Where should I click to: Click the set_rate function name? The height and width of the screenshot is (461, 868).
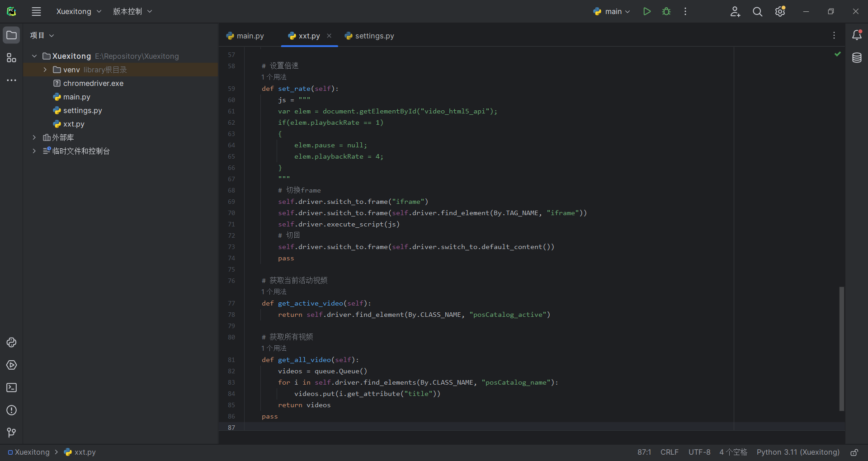(x=294, y=89)
